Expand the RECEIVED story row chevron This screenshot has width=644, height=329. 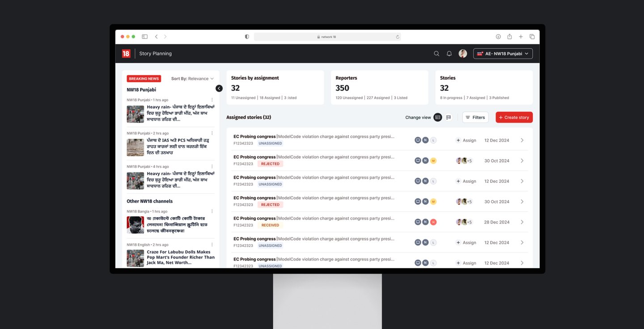pos(522,222)
